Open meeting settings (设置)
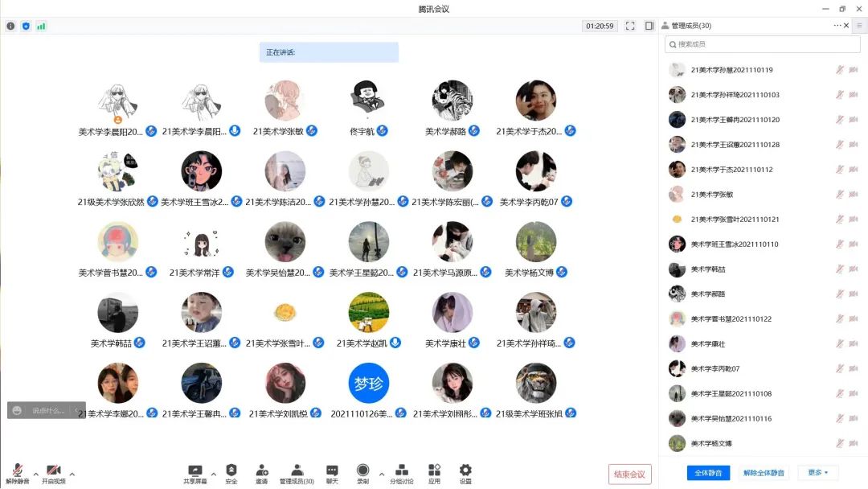The width and height of the screenshot is (868, 489). (x=465, y=472)
